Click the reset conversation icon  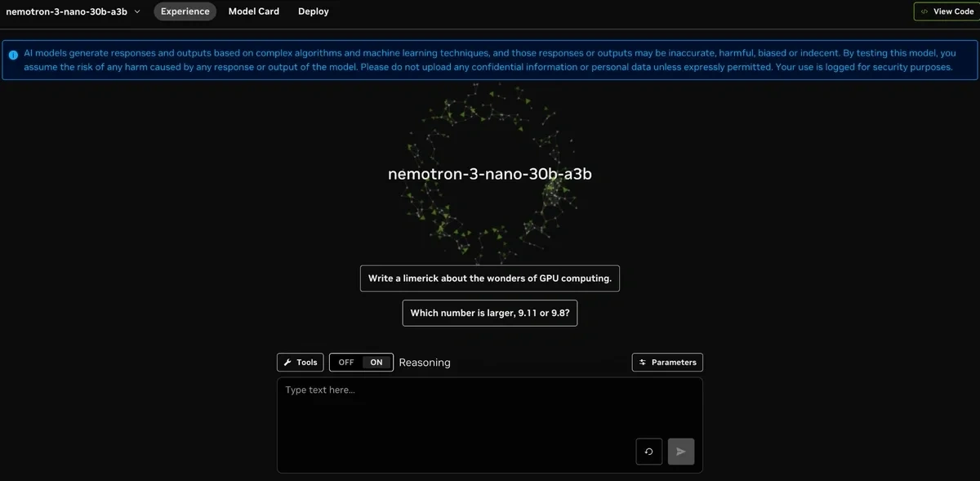pos(648,452)
